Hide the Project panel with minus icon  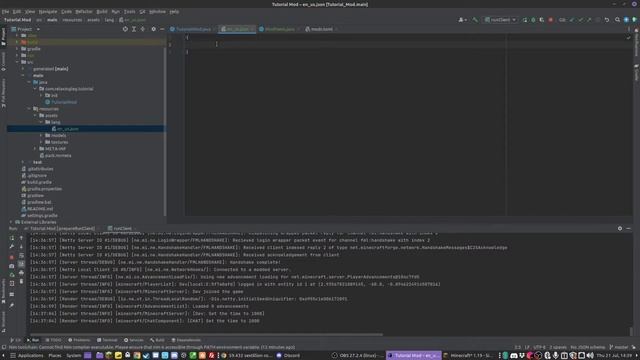coord(162,29)
